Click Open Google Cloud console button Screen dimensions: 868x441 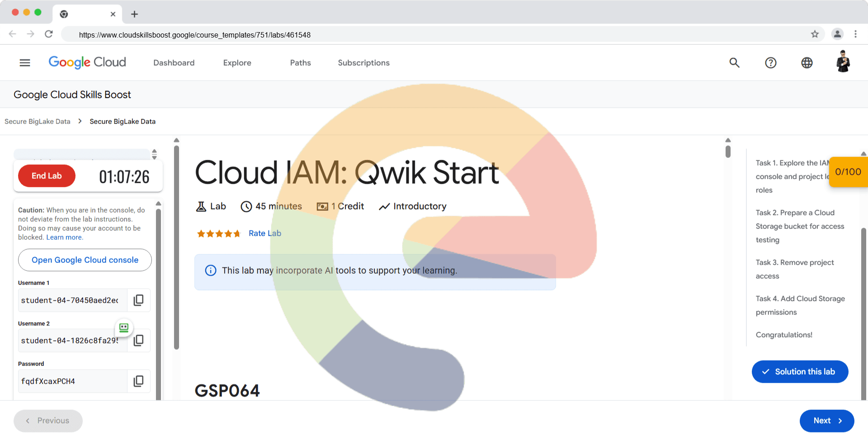point(85,260)
